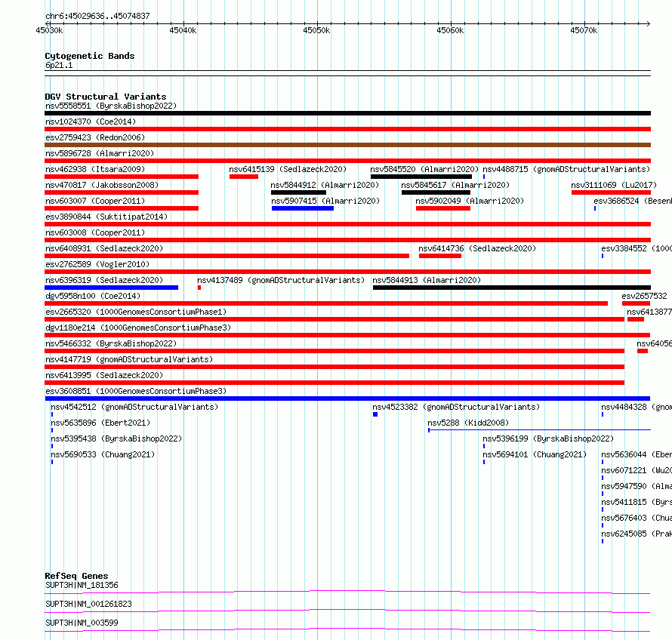Screen dimensions: 672x640
Task: Click the blue esv3608851 variant bar
Action: pyautogui.click(x=347, y=398)
